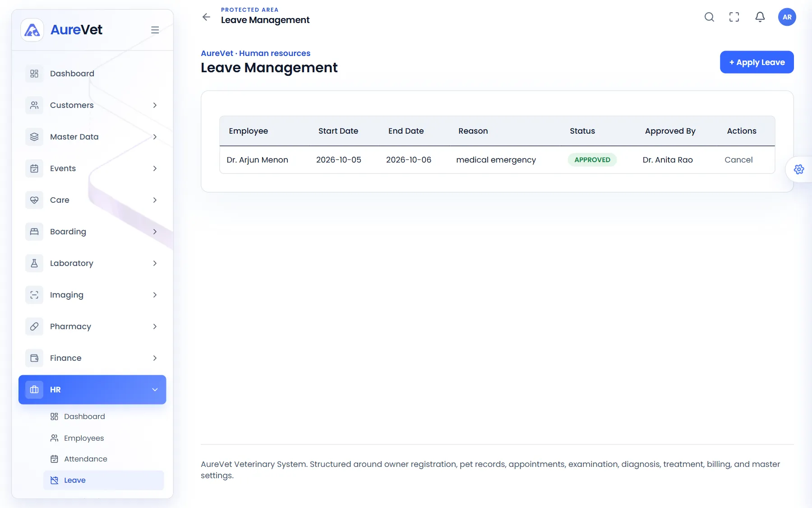Click the Finance wallet icon

click(x=34, y=358)
